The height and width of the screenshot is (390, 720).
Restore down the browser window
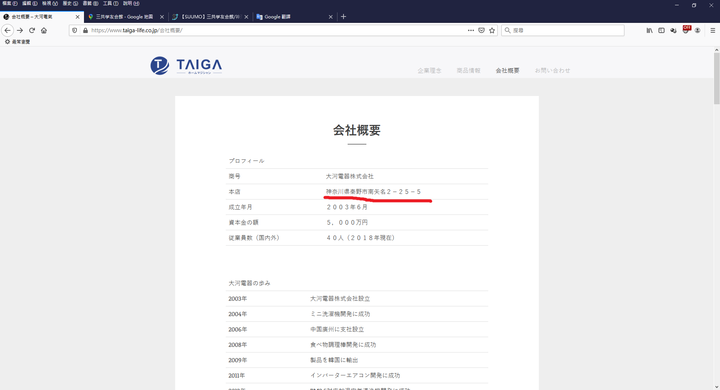694,5
